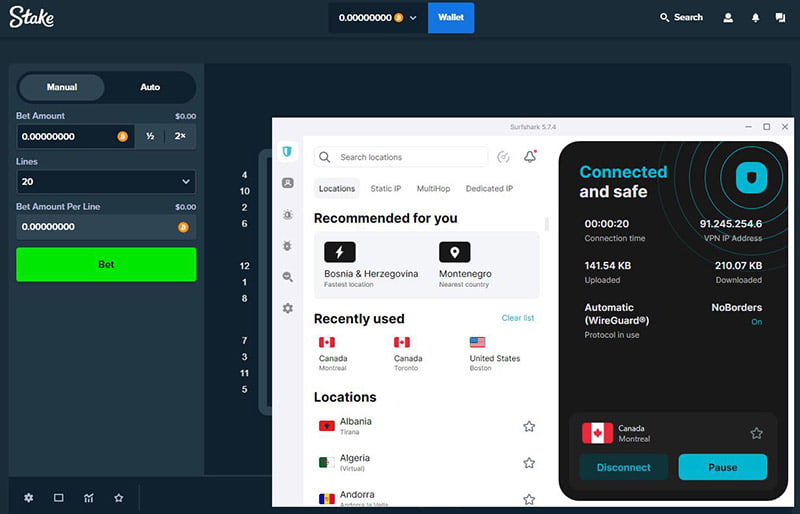The height and width of the screenshot is (514, 800).
Task: Click the green Bet button
Action: pyautogui.click(x=106, y=264)
